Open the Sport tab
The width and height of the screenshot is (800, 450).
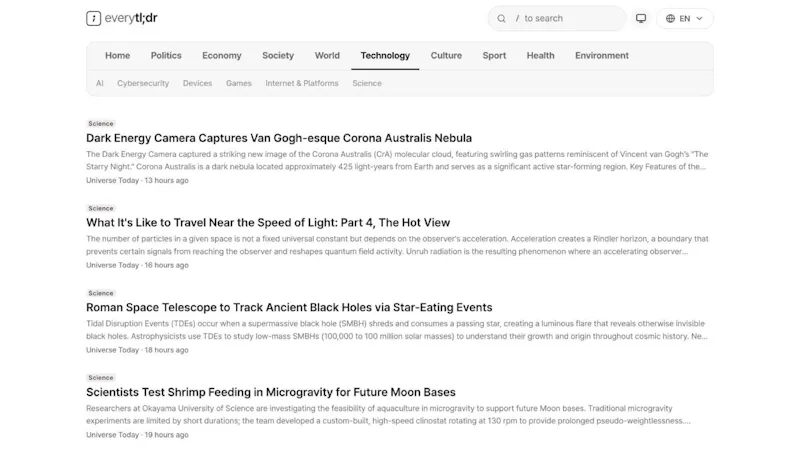494,56
